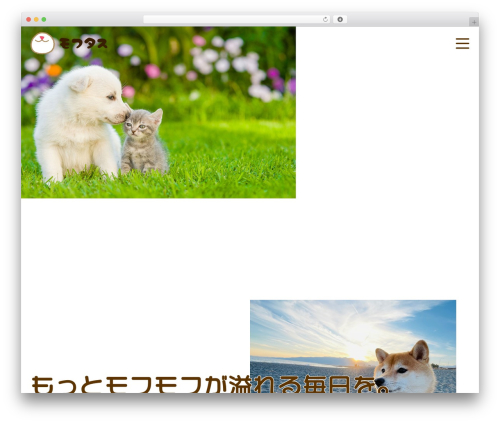Maximize the window with the green button
Screen dimensions: 500x423
(x=44, y=20)
